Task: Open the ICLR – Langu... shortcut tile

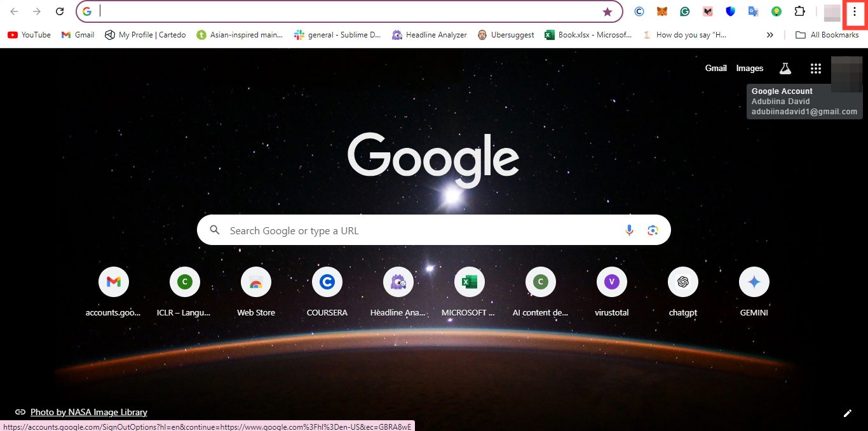Action: tap(185, 292)
